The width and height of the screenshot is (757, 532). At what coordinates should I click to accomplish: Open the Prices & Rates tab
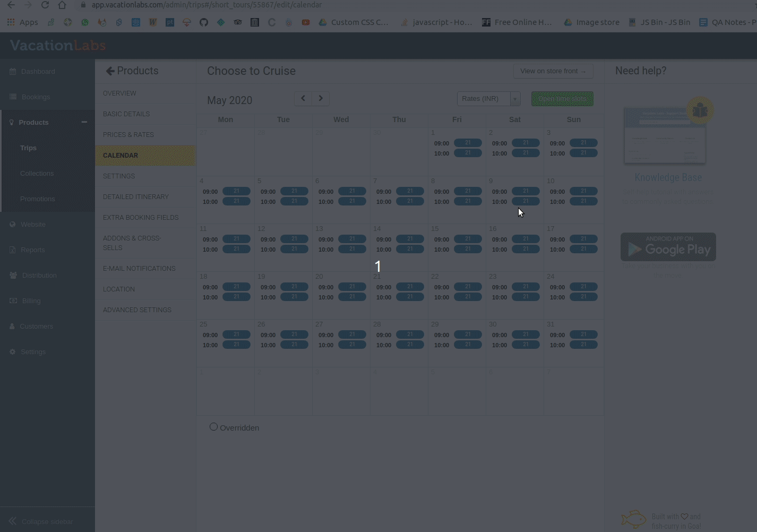coord(128,135)
